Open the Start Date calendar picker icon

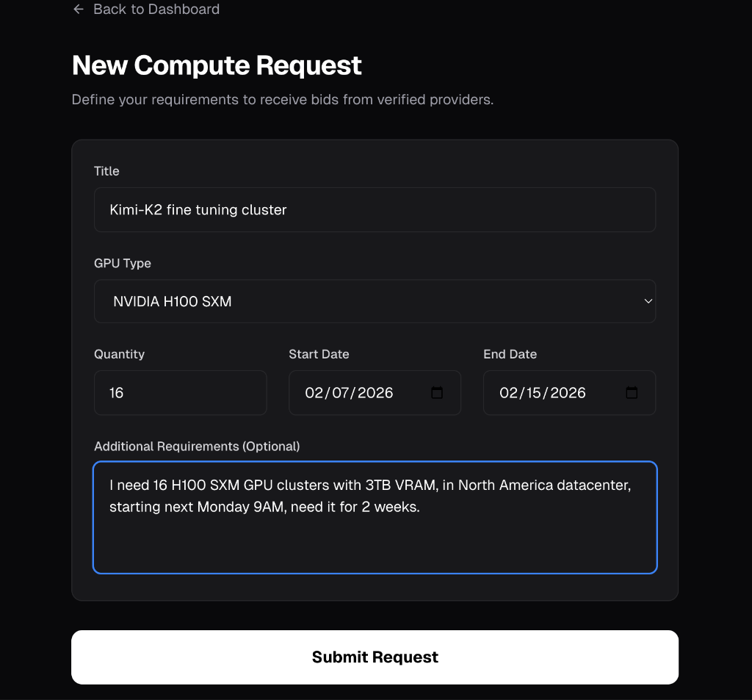tap(437, 393)
